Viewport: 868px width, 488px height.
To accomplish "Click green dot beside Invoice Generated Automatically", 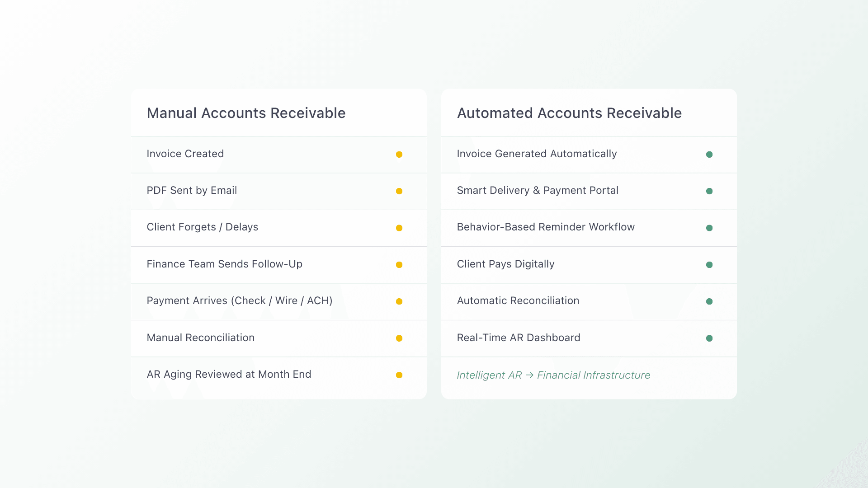I will click(x=709, y=155).
